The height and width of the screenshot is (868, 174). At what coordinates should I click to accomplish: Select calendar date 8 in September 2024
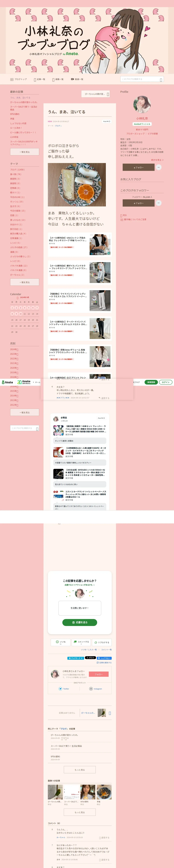coord(12,314)
